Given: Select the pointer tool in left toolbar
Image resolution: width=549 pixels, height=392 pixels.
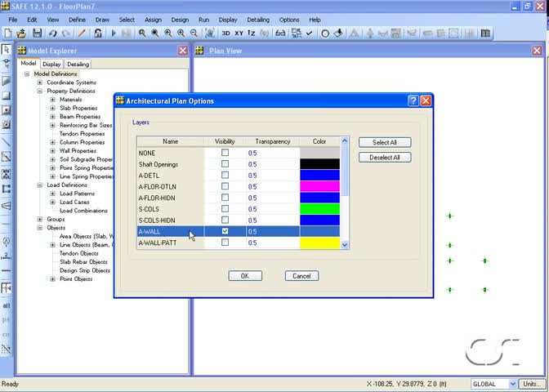Looking at the screenshot, I should coord(7,50).
